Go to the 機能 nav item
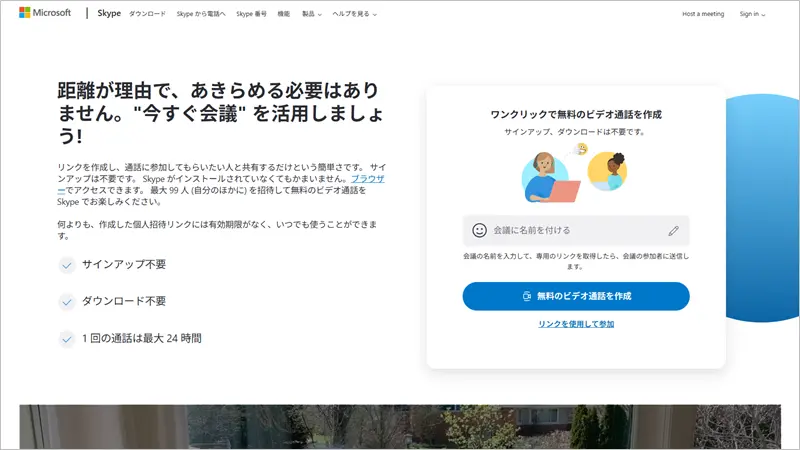The height and width of the screenshot is (450, 800). tap(284, 14)
